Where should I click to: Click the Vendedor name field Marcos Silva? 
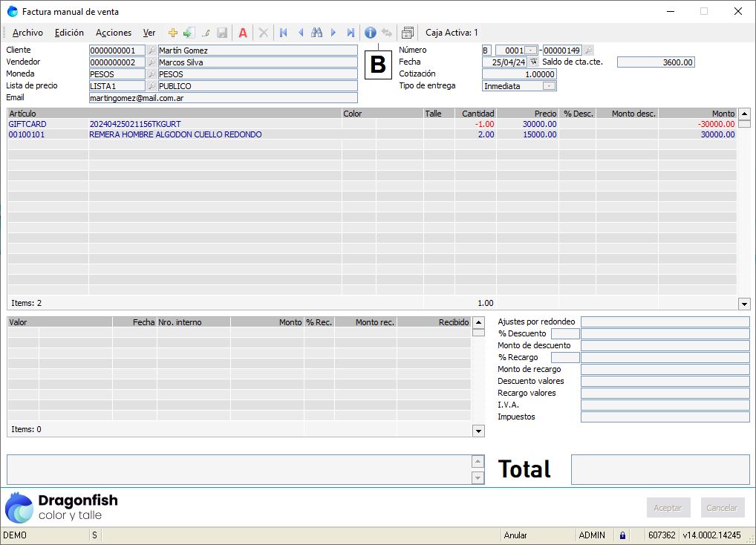pos(258,62)
